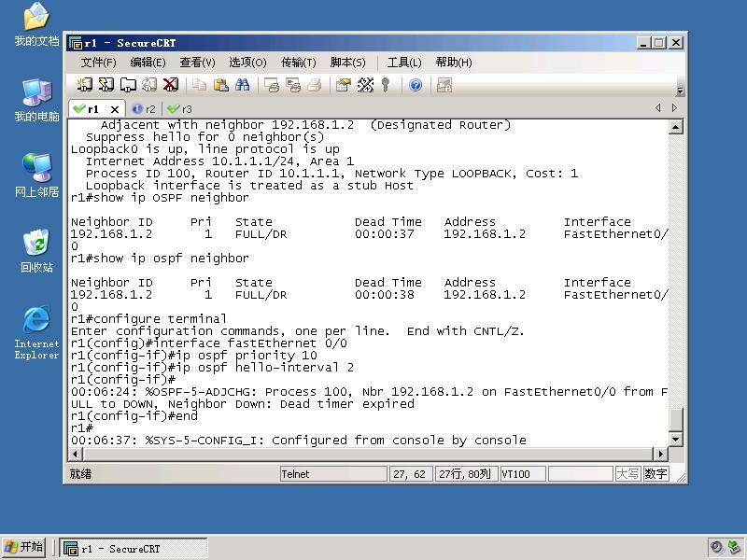Click the r1 - SecureCRT taskbar button
Screen dimensions: 747x560
point(134,549)
